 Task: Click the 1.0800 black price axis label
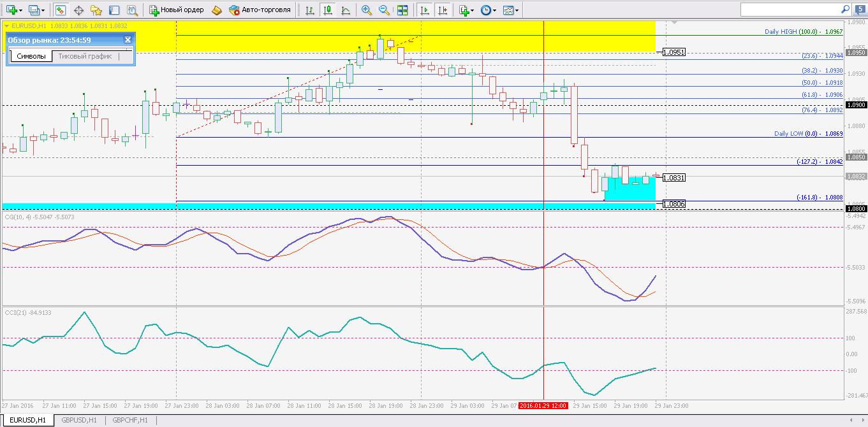(x=856, y=208)
